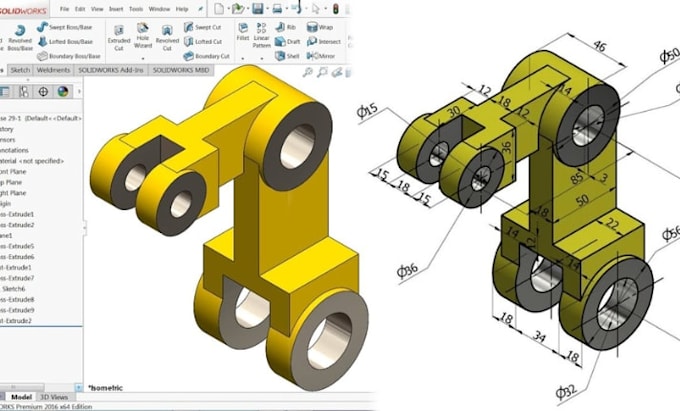This screenshot has height=411, width=680.
Task: Rebuild model with traffic light icon
Action: (x=336, y=8)
